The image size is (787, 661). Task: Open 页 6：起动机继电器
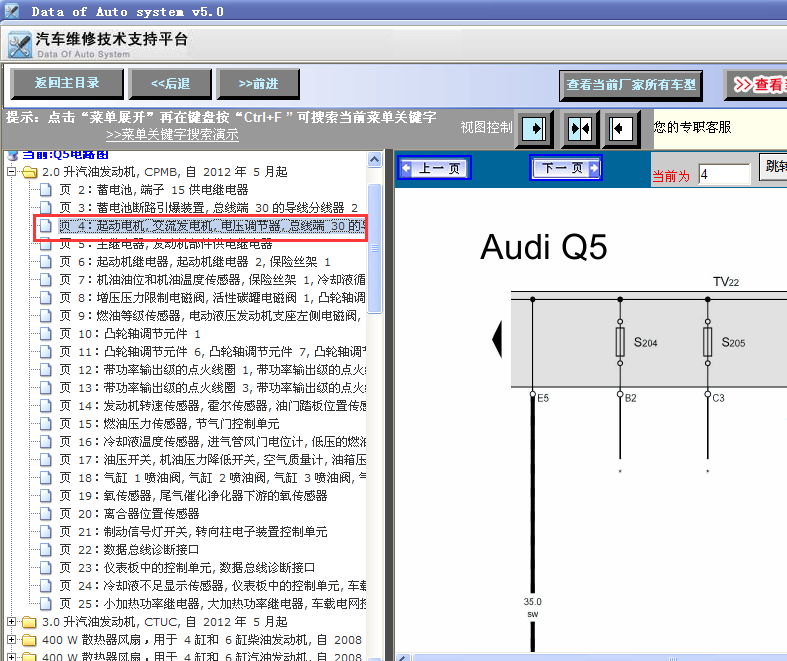[x=195, y=261]
